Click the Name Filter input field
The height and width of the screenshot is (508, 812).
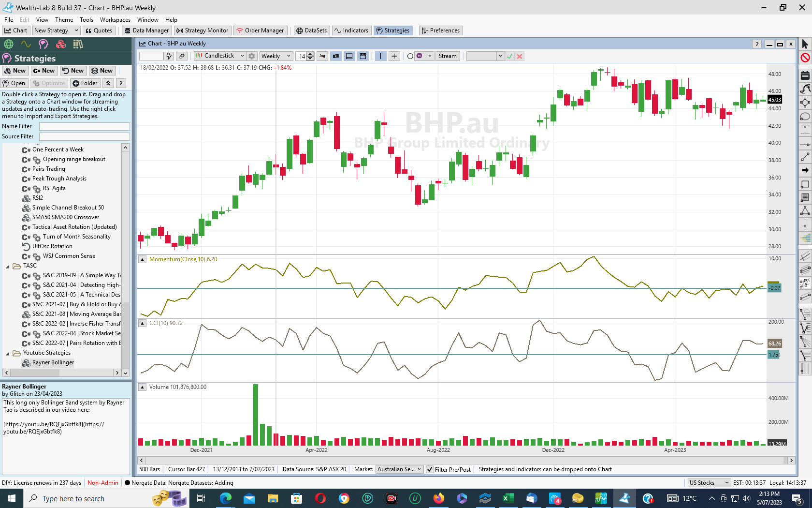coord(84,126)
